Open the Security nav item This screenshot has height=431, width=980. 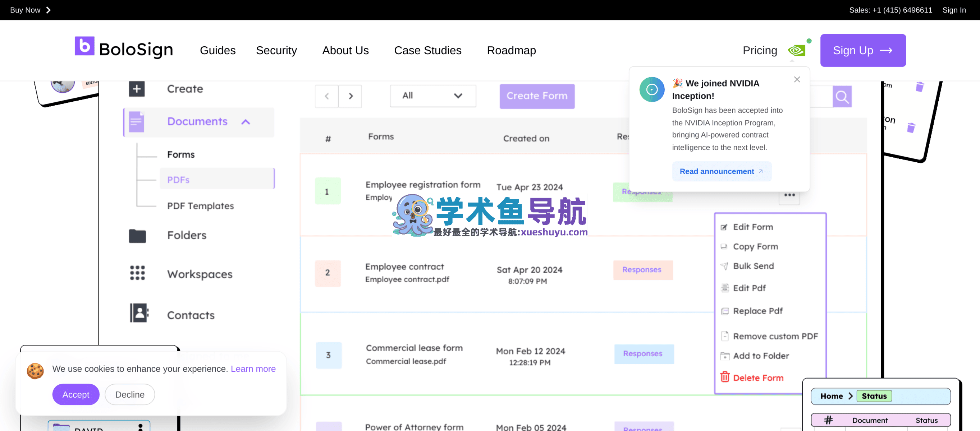[x=276, y=50]
